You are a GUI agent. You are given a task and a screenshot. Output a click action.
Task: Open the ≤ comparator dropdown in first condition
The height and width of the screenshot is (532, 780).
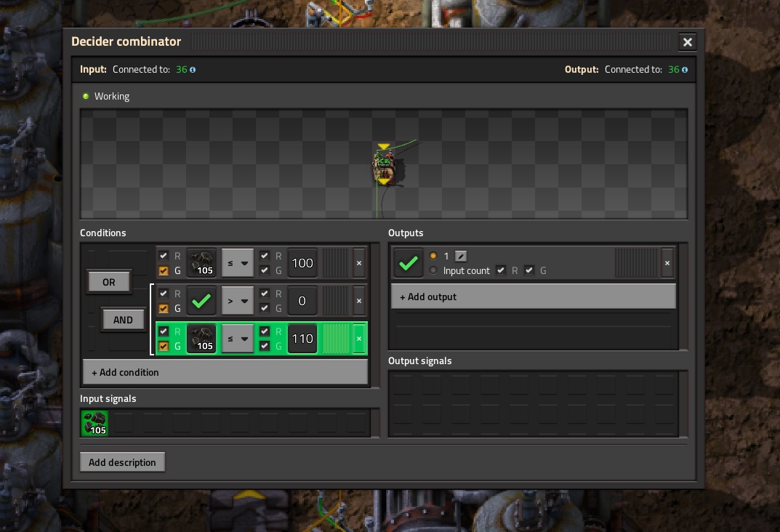(237, 263)
